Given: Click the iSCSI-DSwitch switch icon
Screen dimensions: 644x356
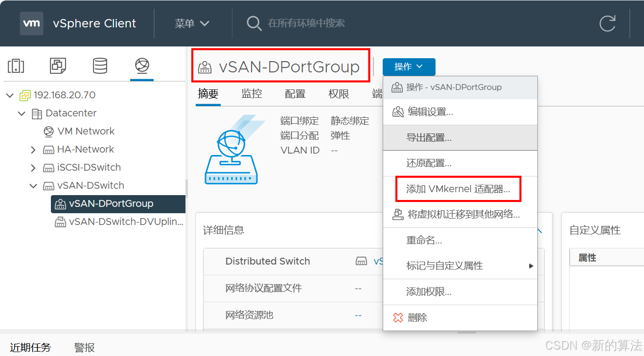Looking at the screenshot, I should coord(48,168).
